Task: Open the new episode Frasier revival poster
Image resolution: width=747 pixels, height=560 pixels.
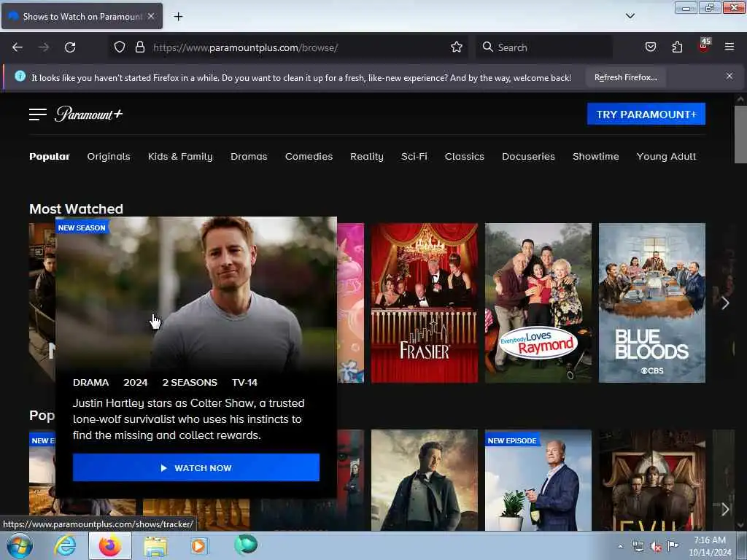Action: [x=538, y=480]
